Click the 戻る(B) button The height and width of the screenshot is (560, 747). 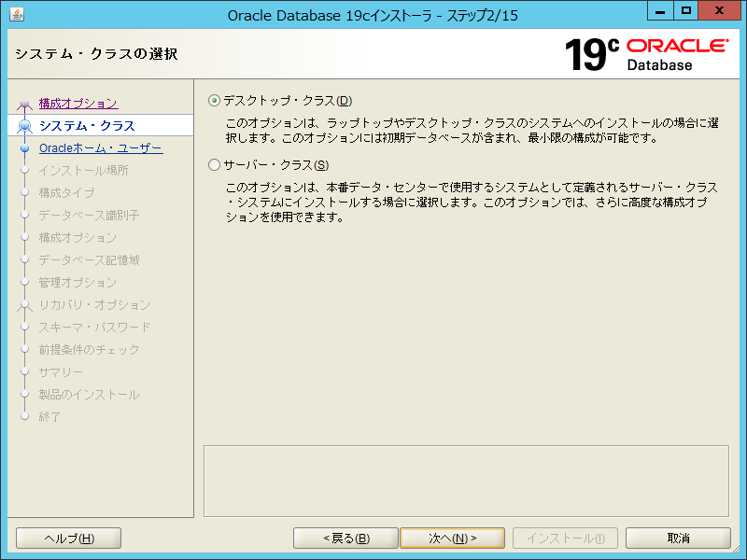pyautogui.click(x=345, y=539)
